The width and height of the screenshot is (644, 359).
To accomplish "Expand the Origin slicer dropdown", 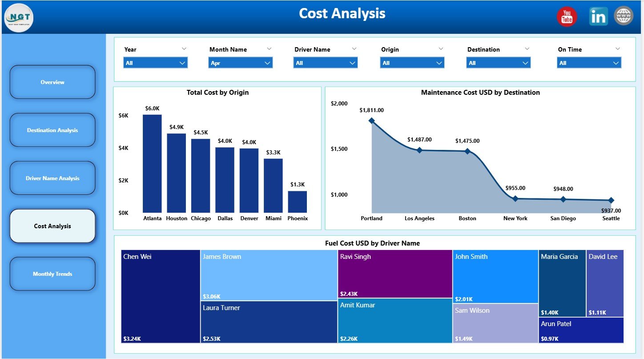I will pyautogui.click(x=411, y=62).
